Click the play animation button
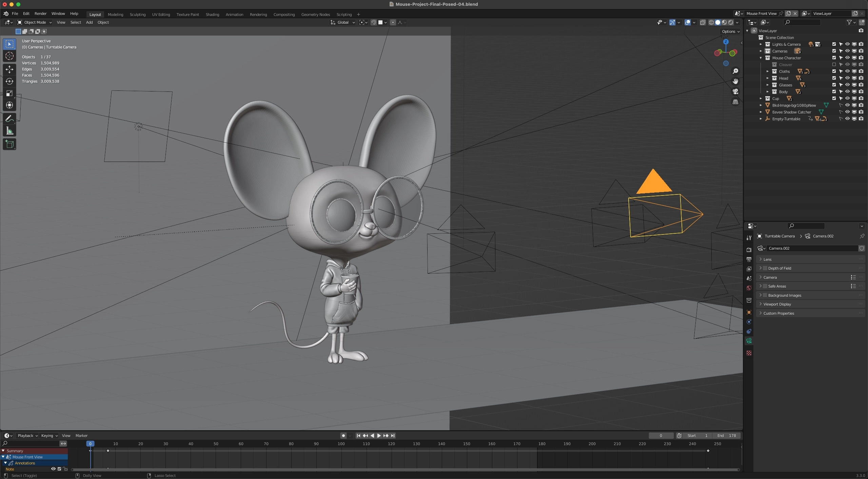Image resolution: width=868 pixels, height=479 pixels. click(x=379, y=436)
